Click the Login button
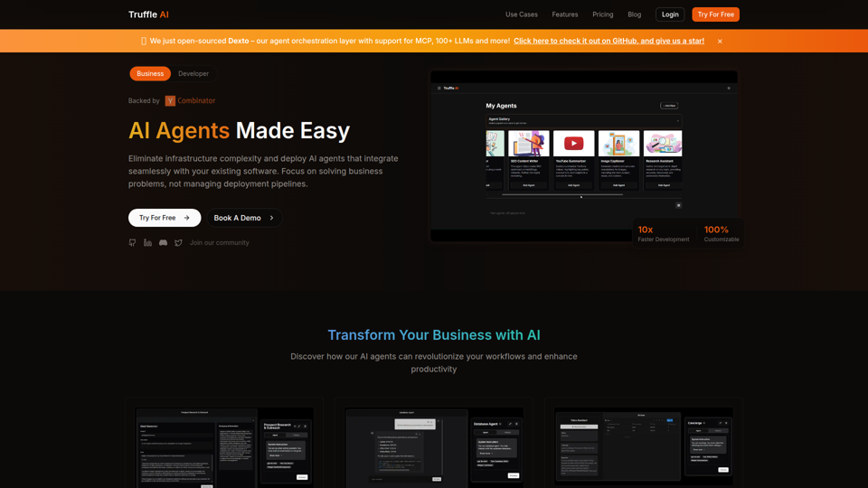868x488 pixels. point(670,14)
